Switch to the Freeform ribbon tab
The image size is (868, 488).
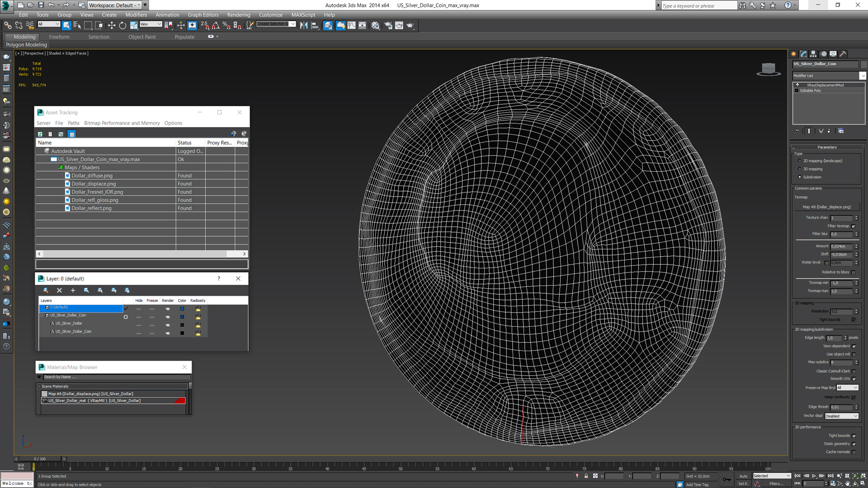(59, 37)
